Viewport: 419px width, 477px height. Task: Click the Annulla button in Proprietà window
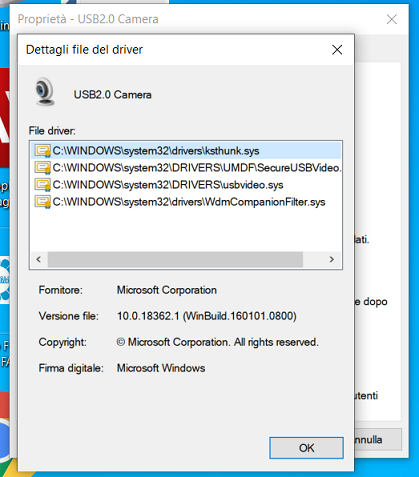click(x=378, y=440)
